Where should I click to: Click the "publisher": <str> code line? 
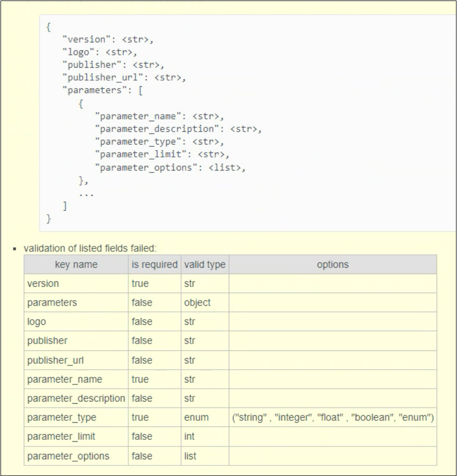point(113,65)
